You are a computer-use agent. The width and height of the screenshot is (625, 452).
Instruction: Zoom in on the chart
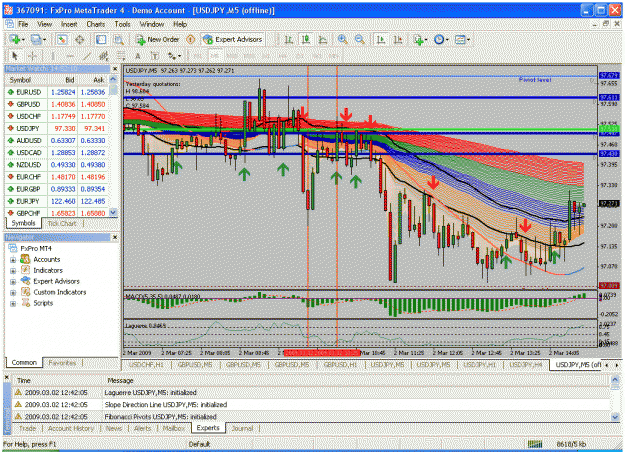pyautogui.click(x=342, y=39)
